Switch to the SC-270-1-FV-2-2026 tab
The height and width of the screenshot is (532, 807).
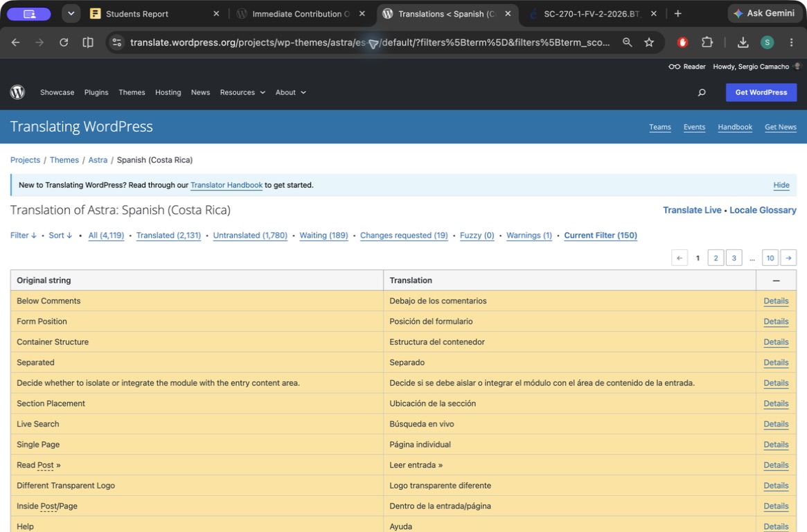tap(592, 14)
